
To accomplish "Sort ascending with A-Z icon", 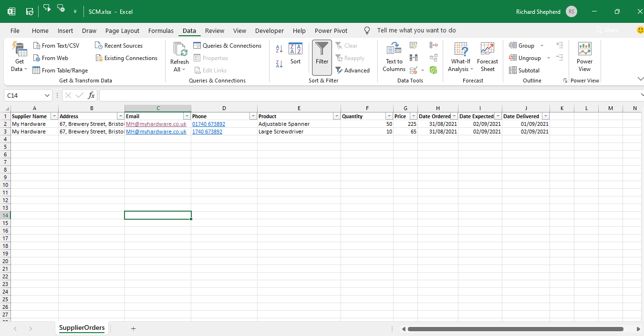I will coord(279,49).
